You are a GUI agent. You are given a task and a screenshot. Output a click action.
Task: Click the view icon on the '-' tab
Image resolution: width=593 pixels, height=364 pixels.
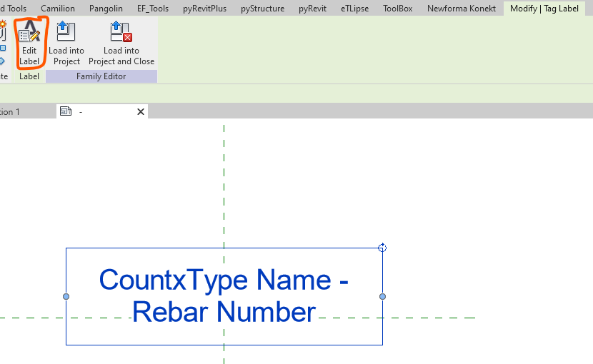66,111
